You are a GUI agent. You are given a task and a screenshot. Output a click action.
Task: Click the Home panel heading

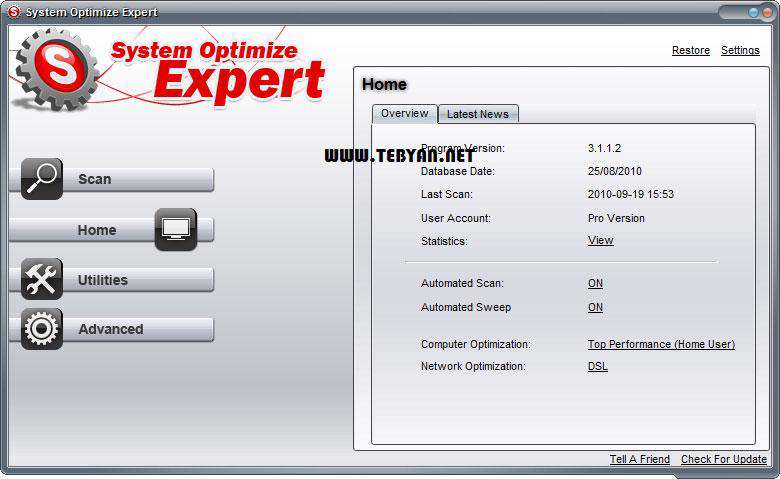point(384,85)
